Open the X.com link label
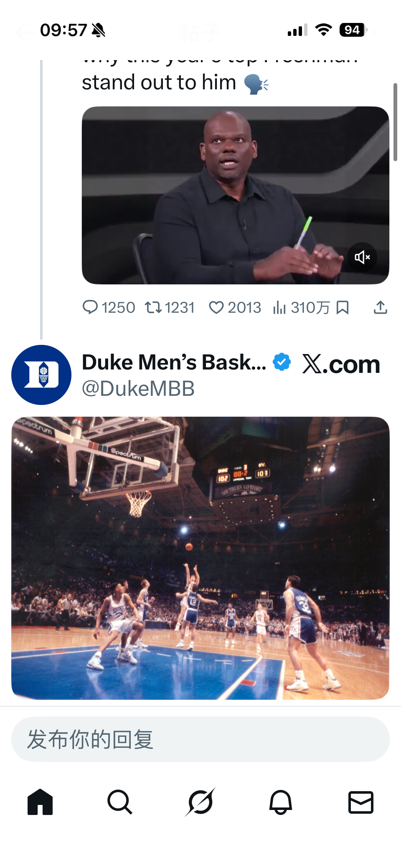Viewport: 401px width, 868px height. [341, 364]
